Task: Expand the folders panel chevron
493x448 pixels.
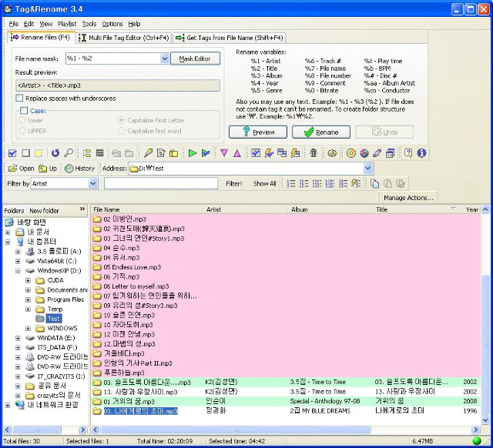Action: pos(82,209)
